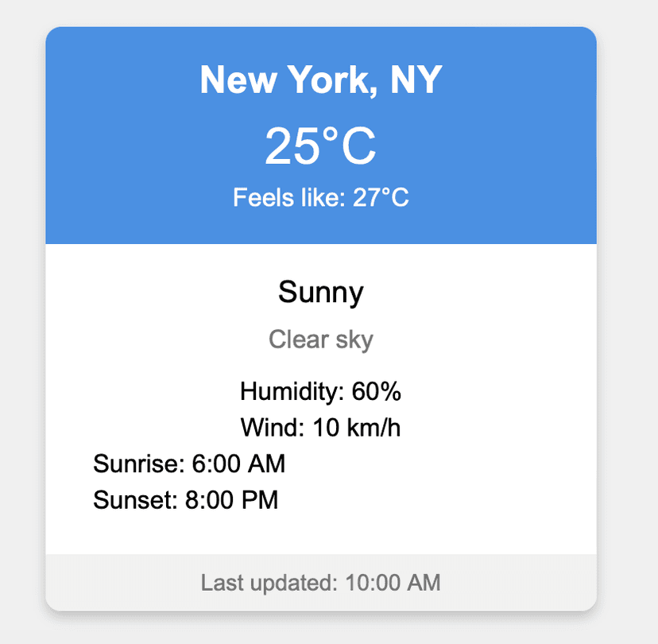The image size is (658, 644).
Task: Select the 10 km/h wind speed value
Action: tap(357, 429)
